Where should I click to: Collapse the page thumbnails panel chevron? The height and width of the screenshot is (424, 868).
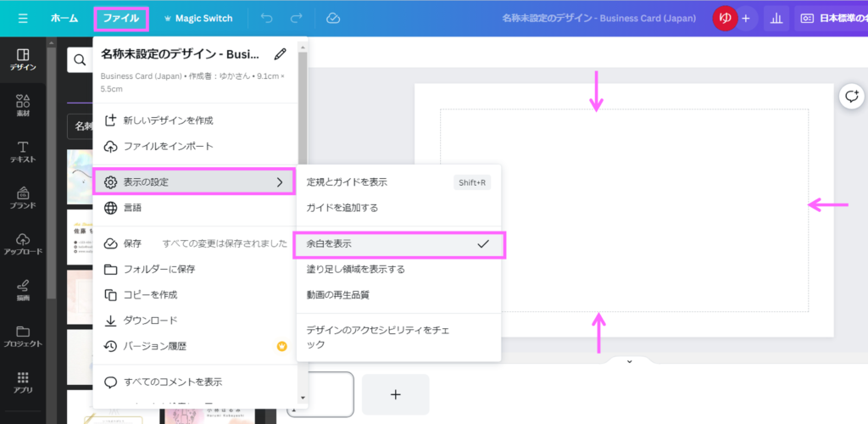tap(629, 361)
